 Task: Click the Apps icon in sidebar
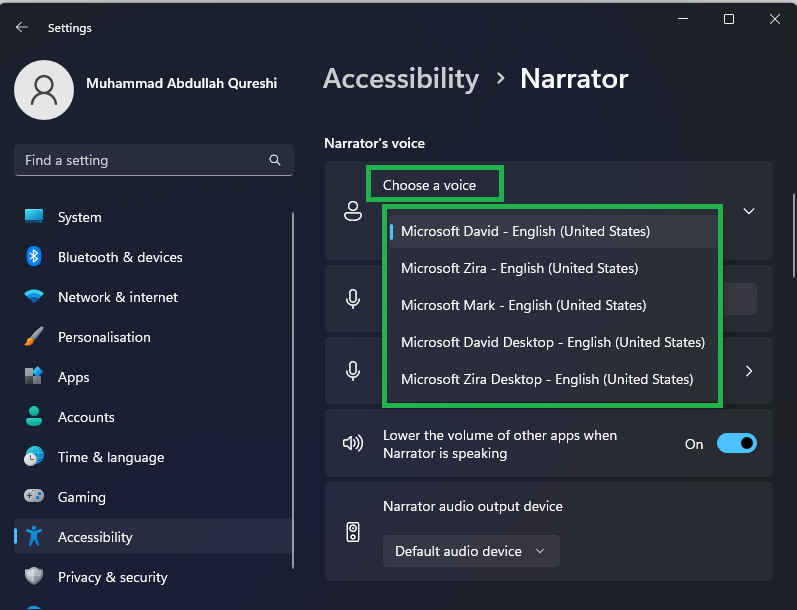tap(34, 377)
